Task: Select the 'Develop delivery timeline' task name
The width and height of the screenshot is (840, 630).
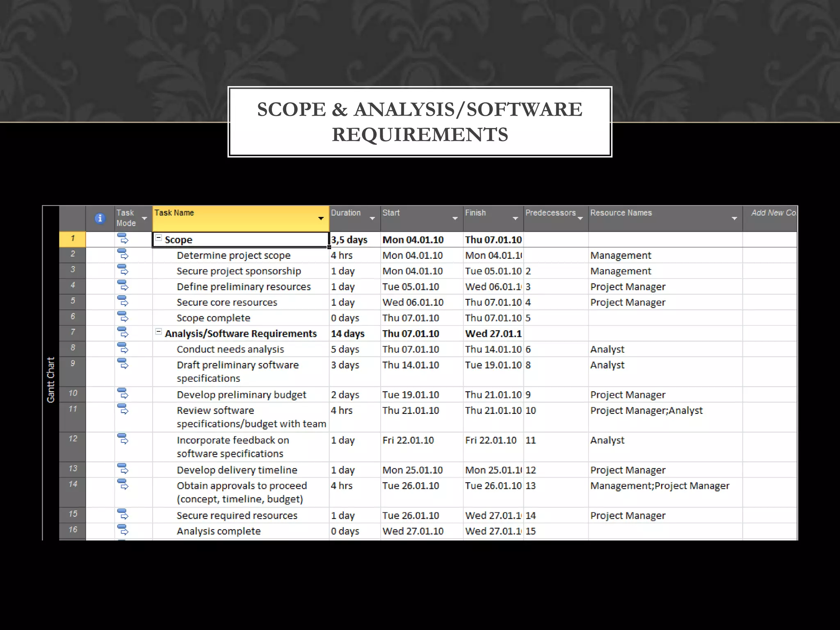Action: coord(237,470)
